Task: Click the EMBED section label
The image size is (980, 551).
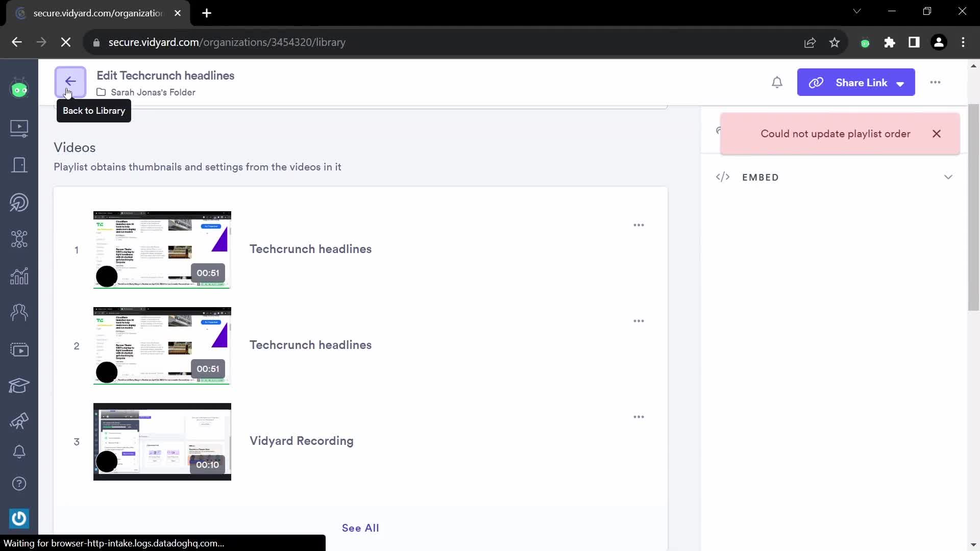Action: [760, 178]
